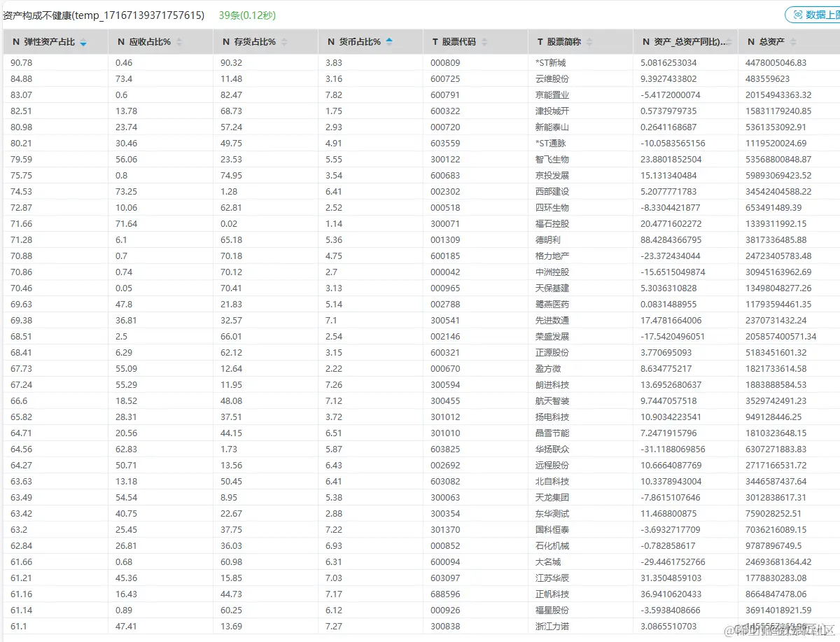
Task: Select stock code 300541
Action: (x=445, y=321)
